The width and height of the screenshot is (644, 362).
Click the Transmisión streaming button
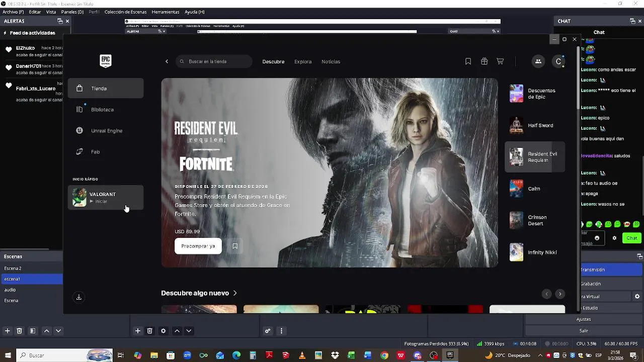click(611, 270)
